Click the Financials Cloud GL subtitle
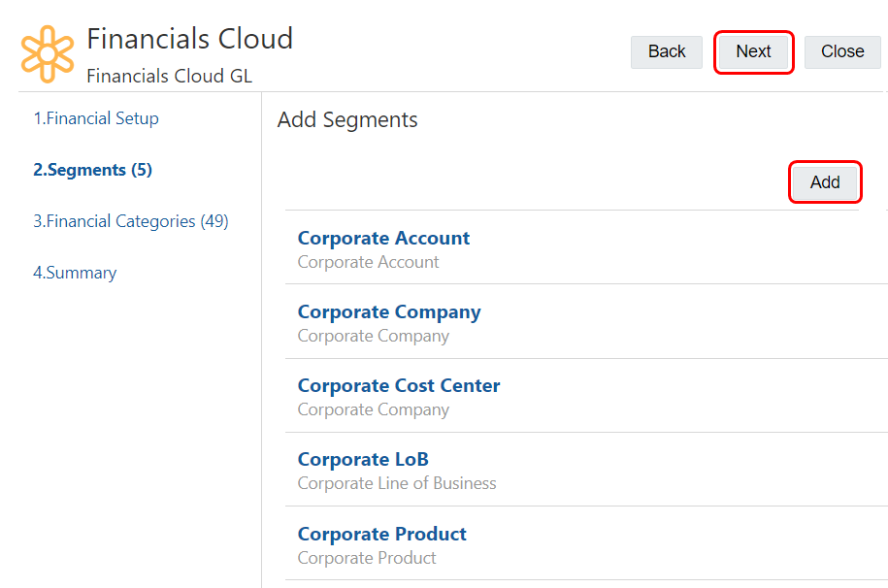888x588 pixels. (169, 76)
